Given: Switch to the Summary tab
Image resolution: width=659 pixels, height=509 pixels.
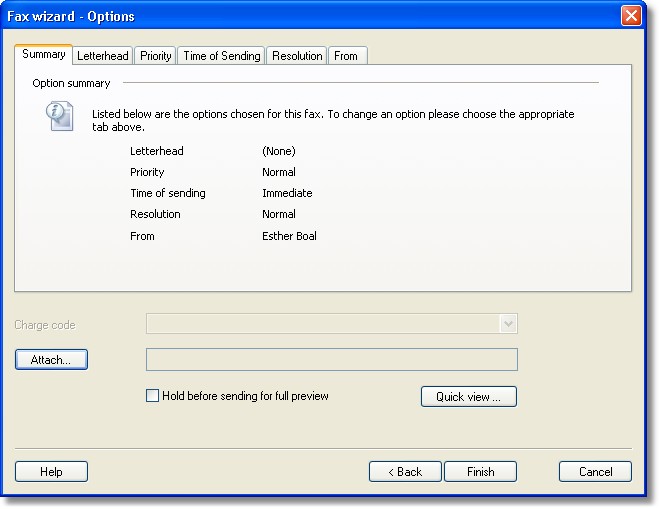Looking at the screenshot, I should [44, 54].
